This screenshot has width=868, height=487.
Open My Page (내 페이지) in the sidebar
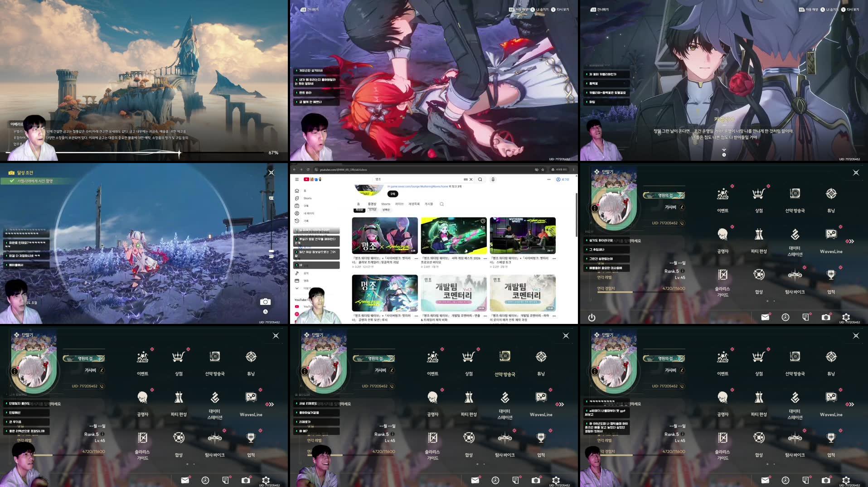(304, 213)
